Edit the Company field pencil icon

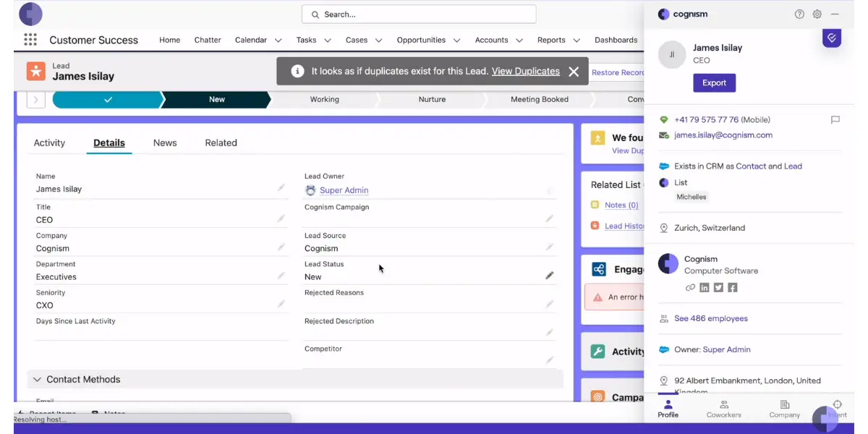[281, 247]
